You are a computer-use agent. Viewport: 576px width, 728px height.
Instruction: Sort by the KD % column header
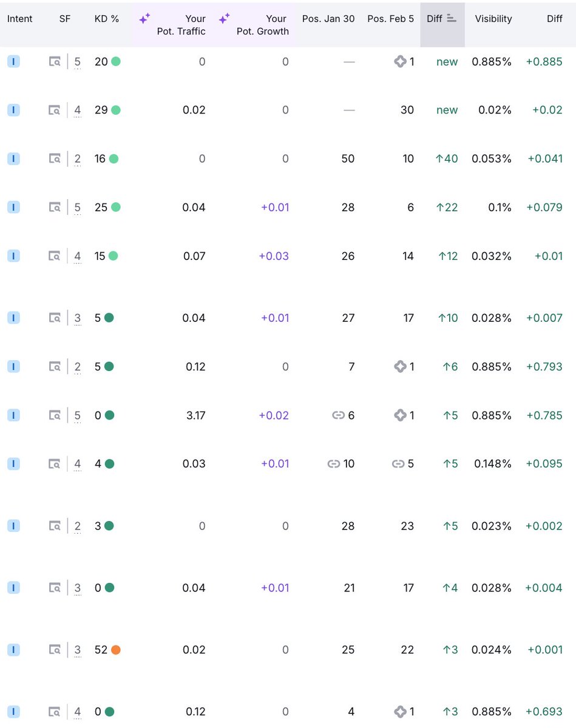pos(107,19)
